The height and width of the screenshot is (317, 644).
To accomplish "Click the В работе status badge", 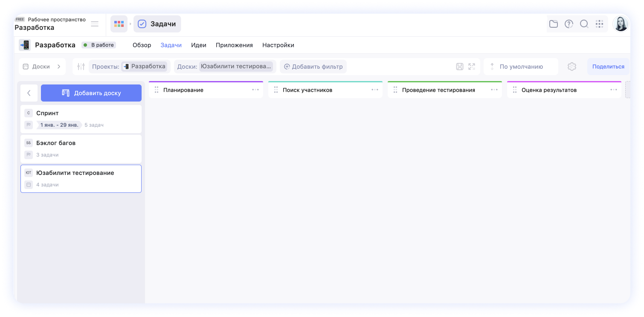I will click(x=99, y=45).
